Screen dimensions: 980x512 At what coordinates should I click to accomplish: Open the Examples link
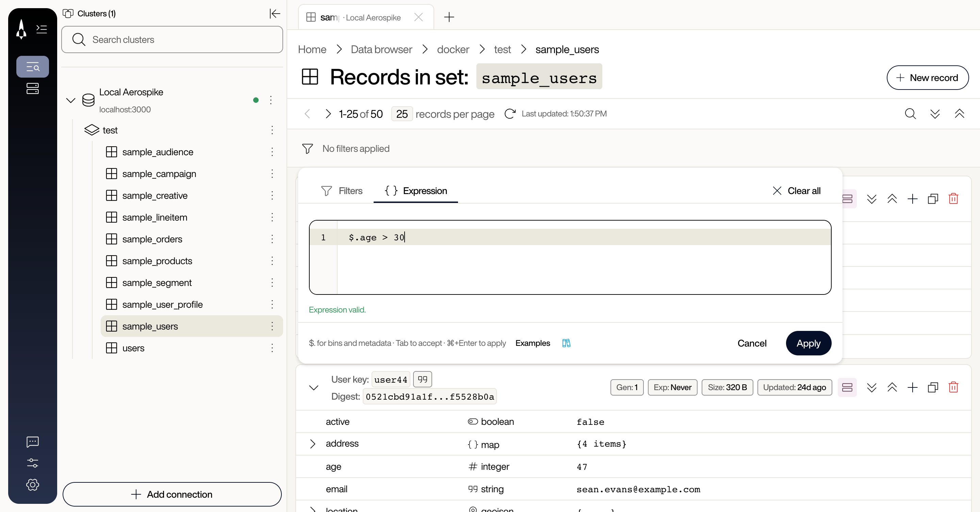[533, 343]
